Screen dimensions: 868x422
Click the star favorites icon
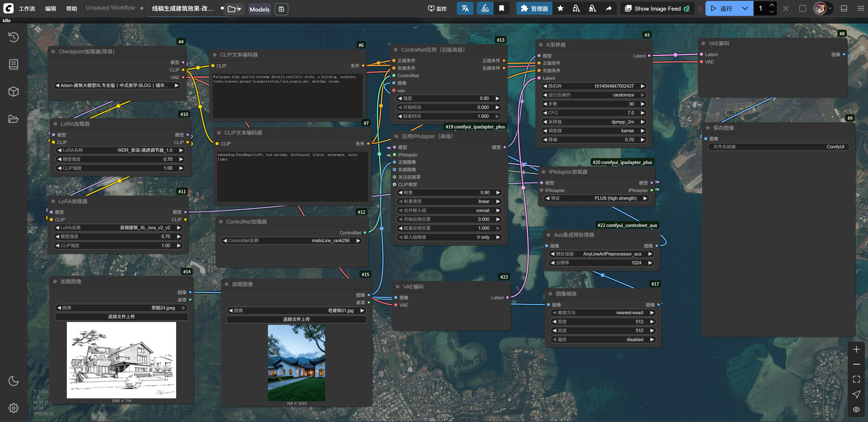560,8
